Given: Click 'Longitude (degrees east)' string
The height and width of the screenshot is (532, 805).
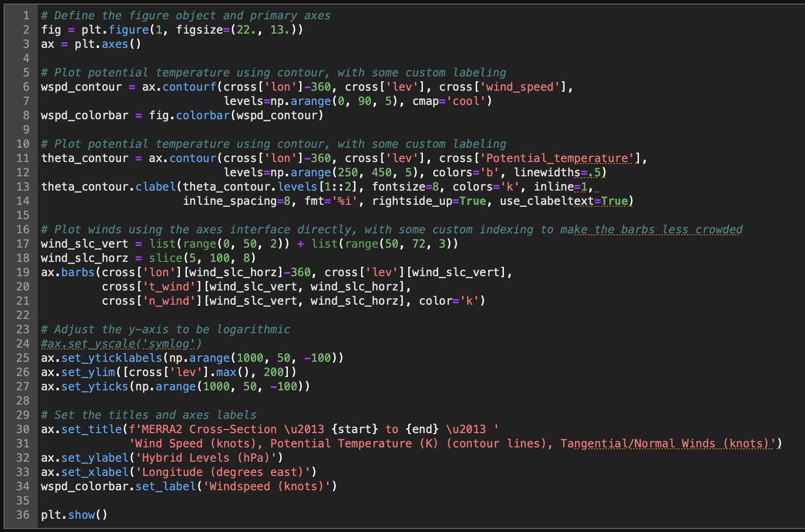Looking at the screenshot, I should pyautogui.click(x=223, y=472).
